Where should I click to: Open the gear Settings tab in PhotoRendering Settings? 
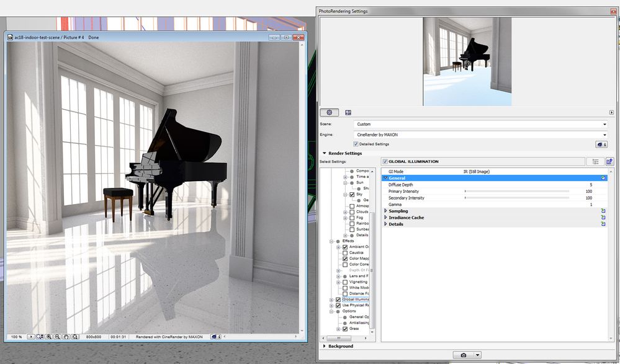(x=329, y=113)
